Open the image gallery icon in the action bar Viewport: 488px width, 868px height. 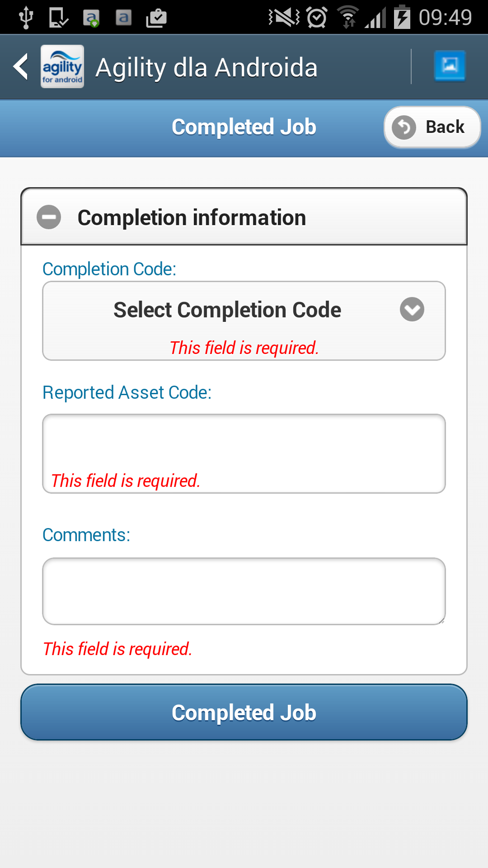click(449, 66)
